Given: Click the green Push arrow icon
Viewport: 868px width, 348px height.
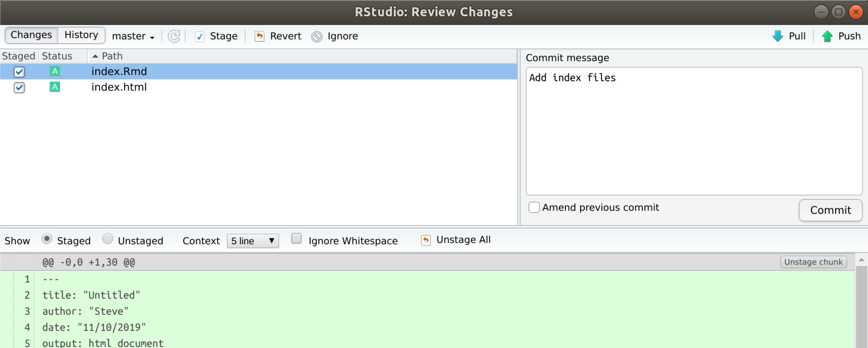Looking at the screenshot, I should pyautogui.click(x=827, y=36).
